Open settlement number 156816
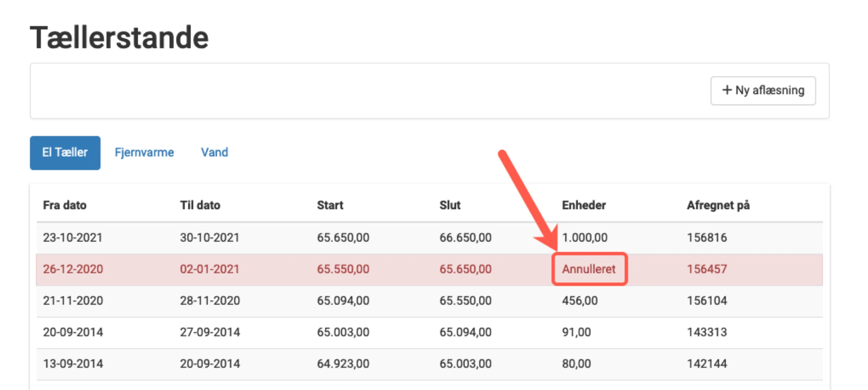Screen dimensions: 868x390 point(707,237)
